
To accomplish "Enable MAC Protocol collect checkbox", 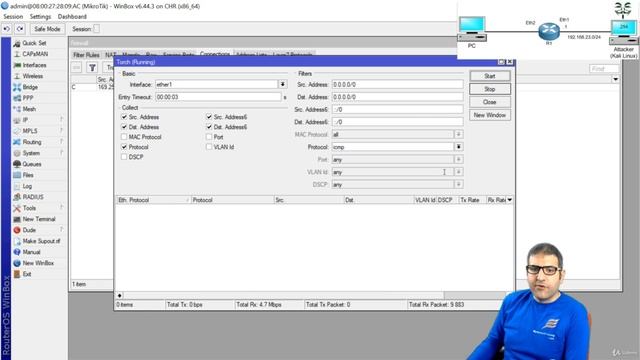I will 124,137.
